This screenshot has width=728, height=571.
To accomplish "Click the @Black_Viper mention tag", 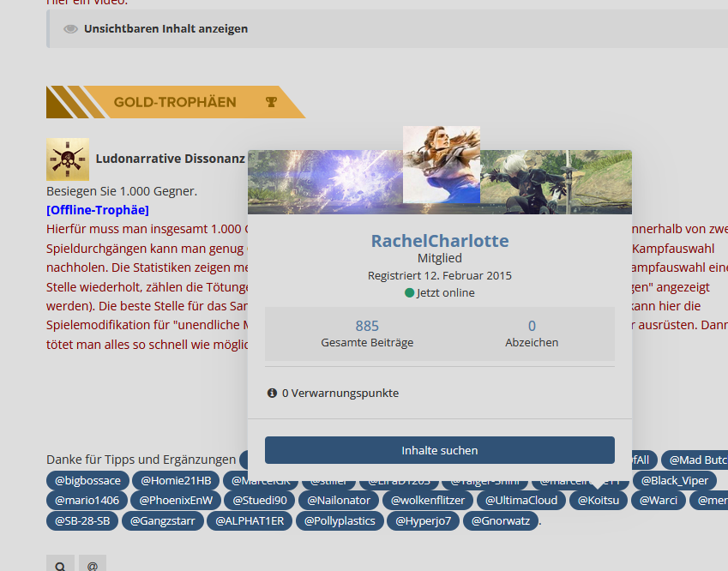I will 674,480.
